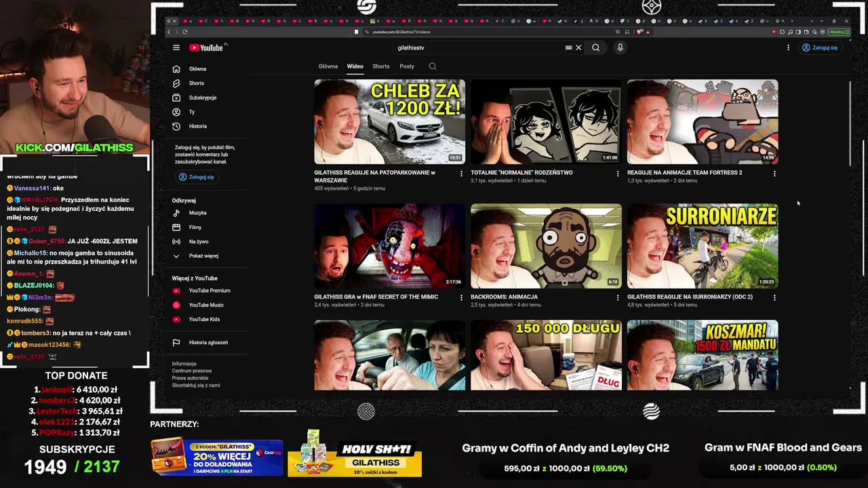Open title Reaguje na animacje Team Fortress 2
Viewport: 868px width, 488px height.
click(684, 173)
